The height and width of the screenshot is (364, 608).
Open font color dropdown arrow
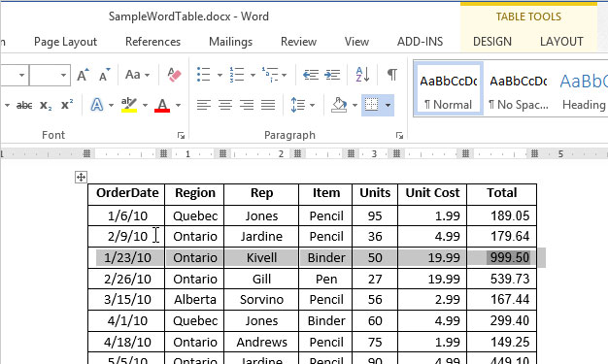point(178,105)
